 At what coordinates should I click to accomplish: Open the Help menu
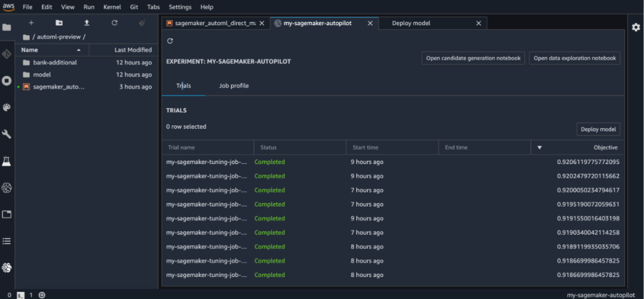(x=206, y=7)
